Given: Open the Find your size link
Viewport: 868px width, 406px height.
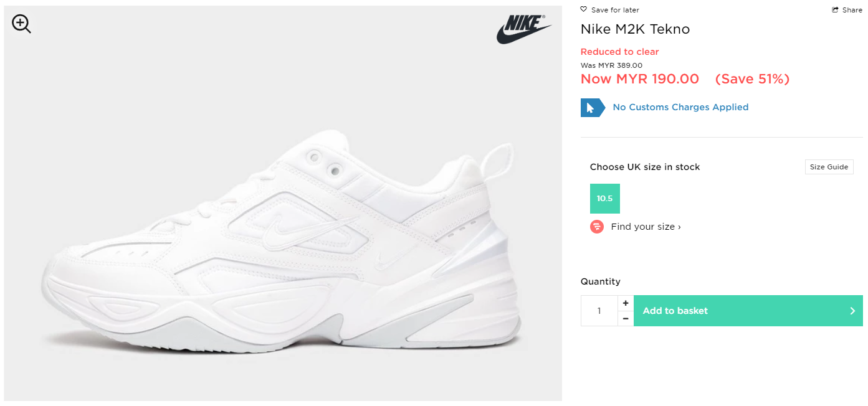Looking at the screenshot, I should click(x=646, y=227).
